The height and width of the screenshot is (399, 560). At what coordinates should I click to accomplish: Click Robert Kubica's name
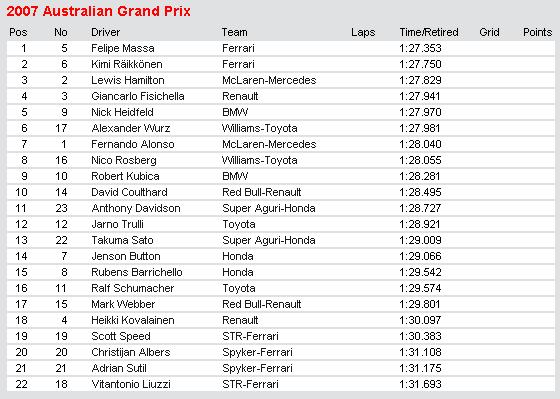point(125,176)
